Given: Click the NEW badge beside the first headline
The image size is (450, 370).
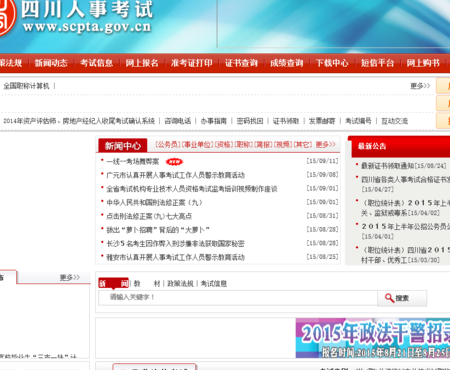Looking at the screenshot, I should pos(174,162).
